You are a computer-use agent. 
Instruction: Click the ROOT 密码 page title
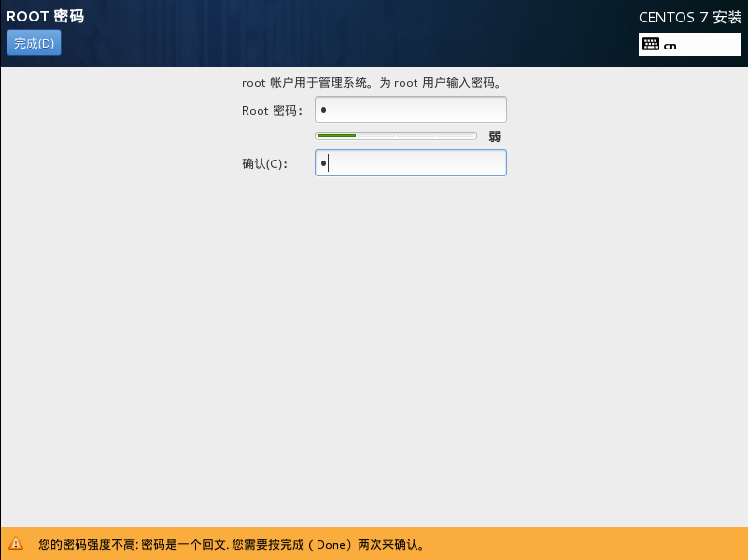pos(45,17)
